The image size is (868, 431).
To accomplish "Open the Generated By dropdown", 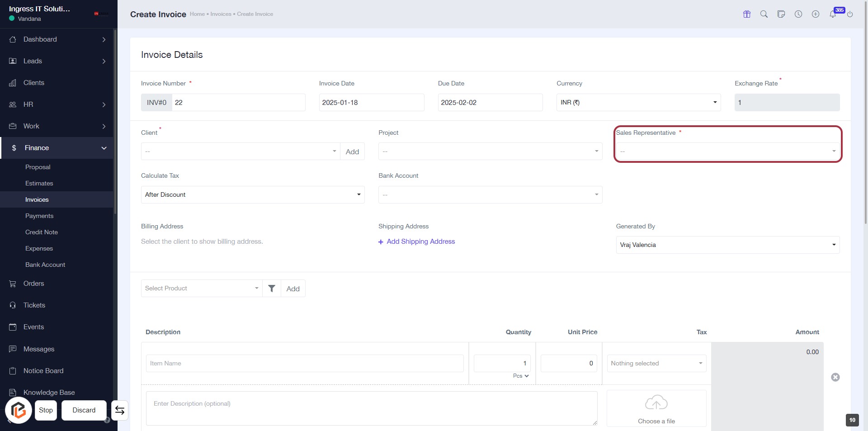I will click(727, 245).
